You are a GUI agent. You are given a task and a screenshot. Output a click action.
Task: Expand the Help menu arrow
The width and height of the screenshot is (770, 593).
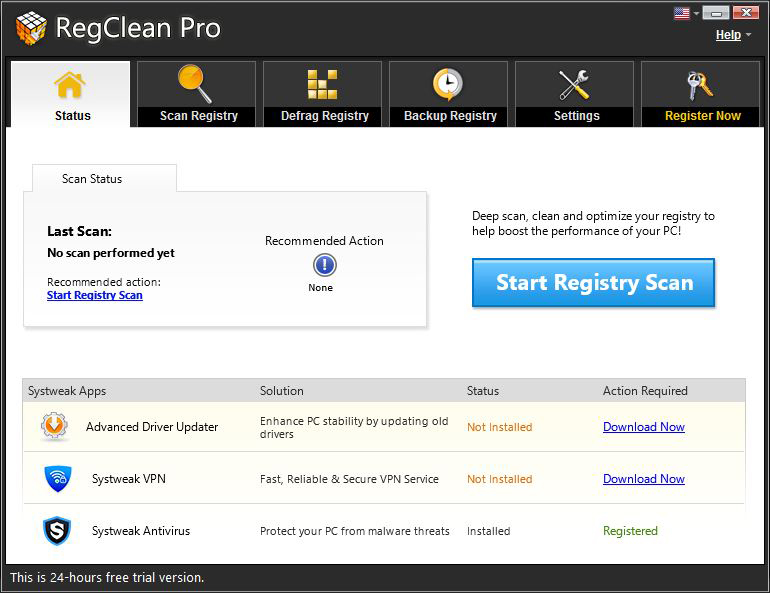click(x=748, y=34)
